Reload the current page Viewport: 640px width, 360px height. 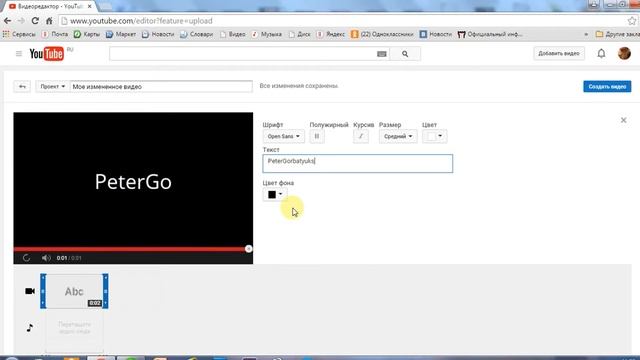pos(35,21)
